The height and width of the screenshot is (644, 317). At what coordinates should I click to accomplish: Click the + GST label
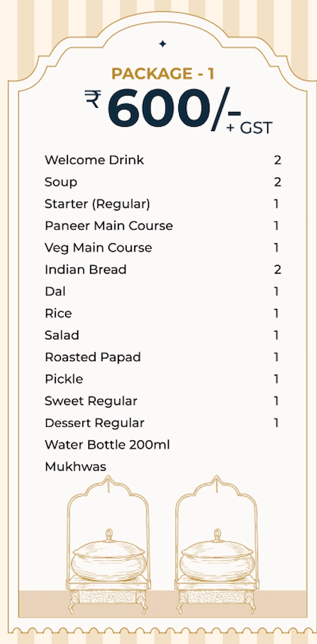(x=249, y=128)
